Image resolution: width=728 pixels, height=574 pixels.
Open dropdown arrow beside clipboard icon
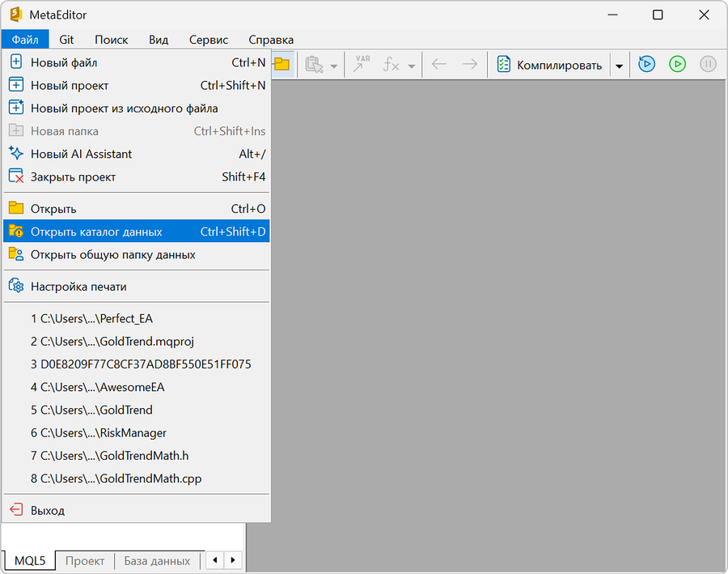click(x=334, y=66)
